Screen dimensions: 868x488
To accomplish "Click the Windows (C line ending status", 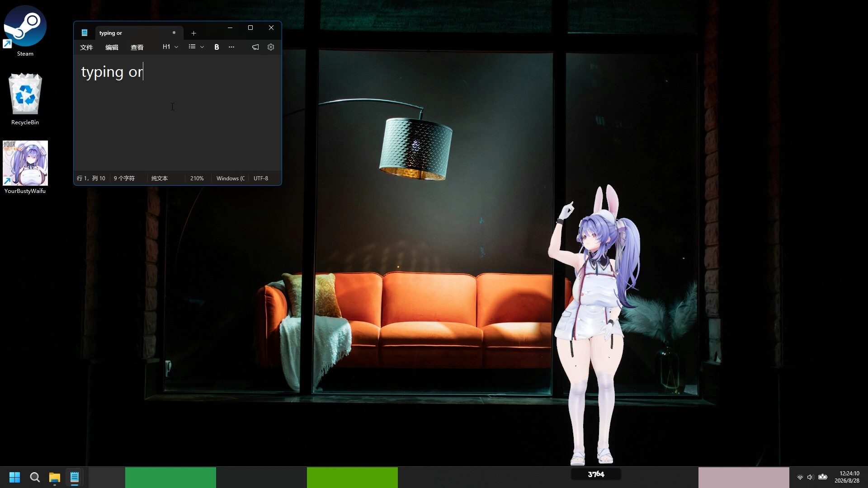I will pos(231,178).
